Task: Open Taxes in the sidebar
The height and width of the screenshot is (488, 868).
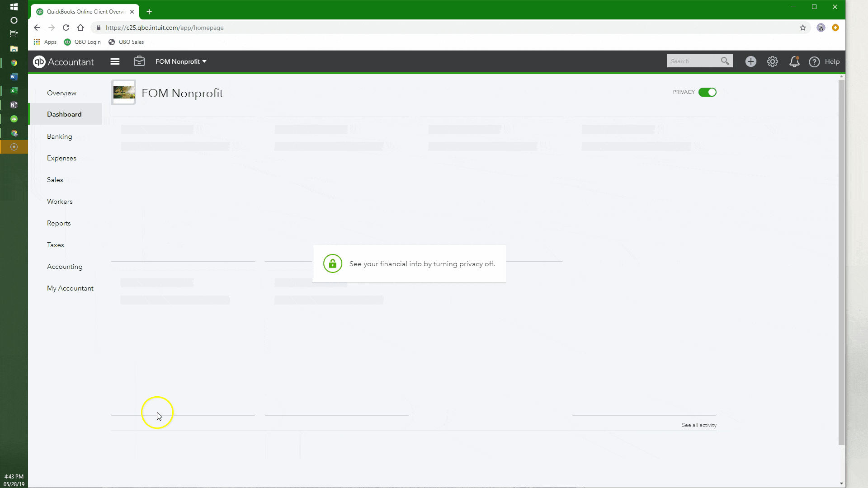Action: 55,245
